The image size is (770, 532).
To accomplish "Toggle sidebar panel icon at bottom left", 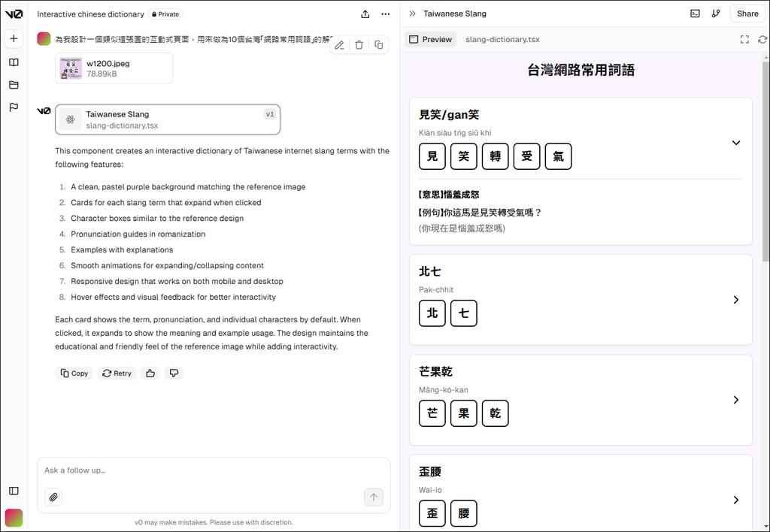I will [14, 491].
